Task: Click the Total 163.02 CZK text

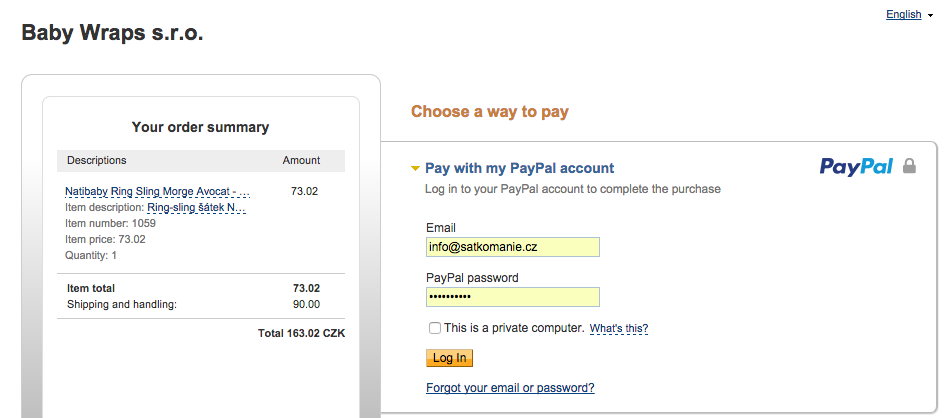Action: point(301,333)
